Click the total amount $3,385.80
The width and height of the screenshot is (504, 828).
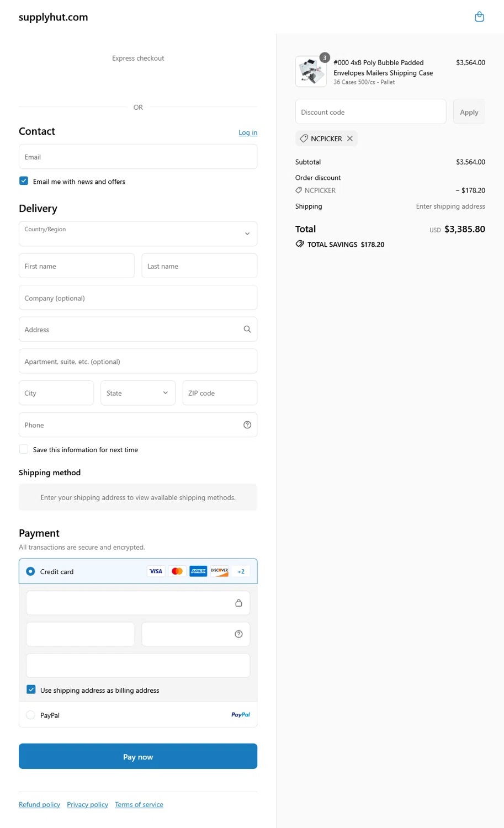point(465,229)
